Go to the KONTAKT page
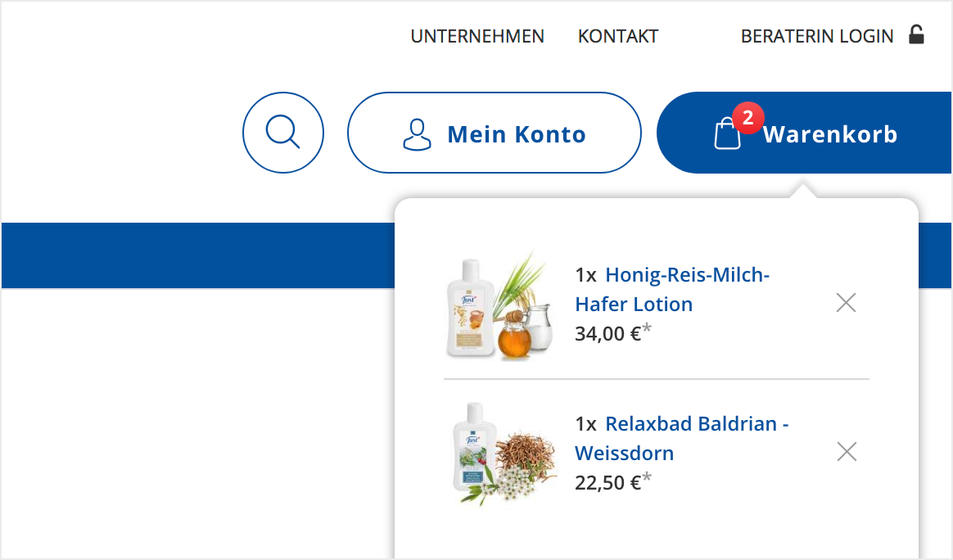The image size is (953, 560). click(x=618, y=36)
